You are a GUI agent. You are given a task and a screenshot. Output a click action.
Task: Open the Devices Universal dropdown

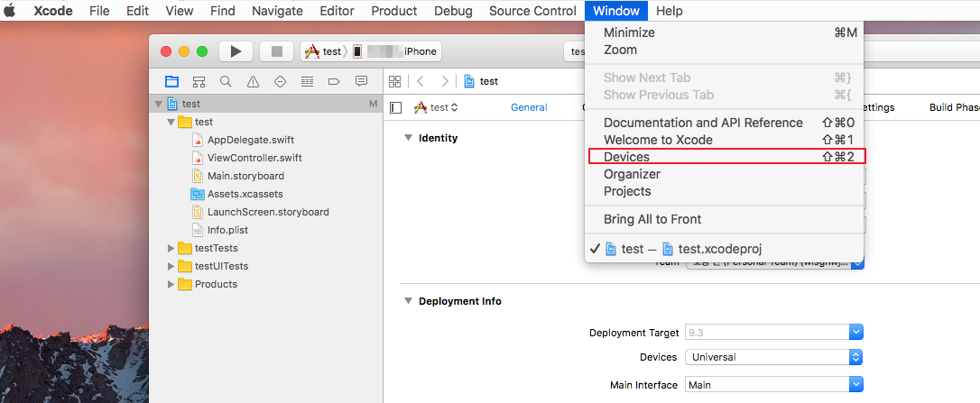(x=773, y=357)
